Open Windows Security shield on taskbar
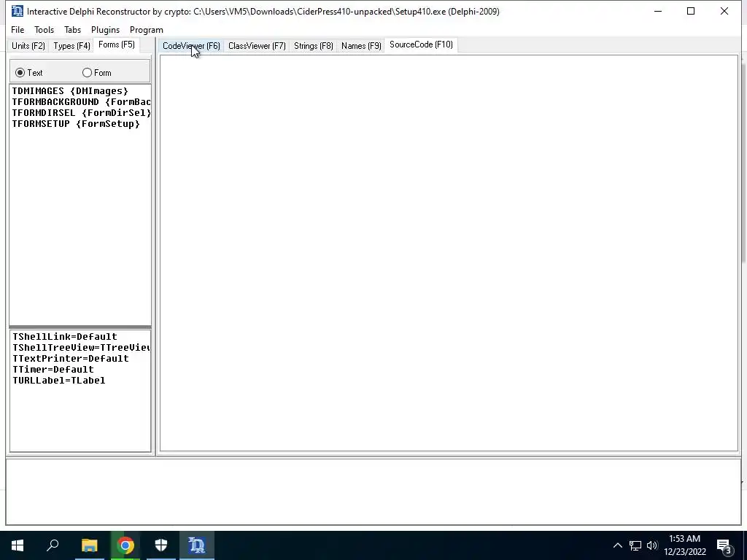The width and height of the screenshot is (747, 560). (x=161, y=545)
